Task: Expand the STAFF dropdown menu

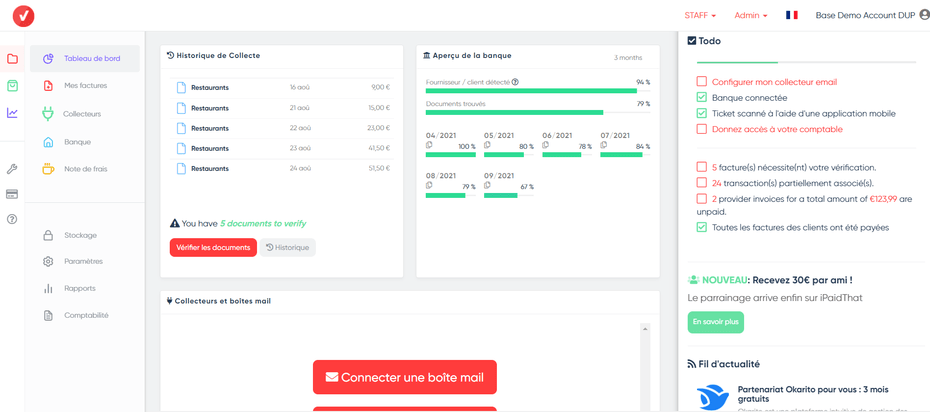Action: 700,16
